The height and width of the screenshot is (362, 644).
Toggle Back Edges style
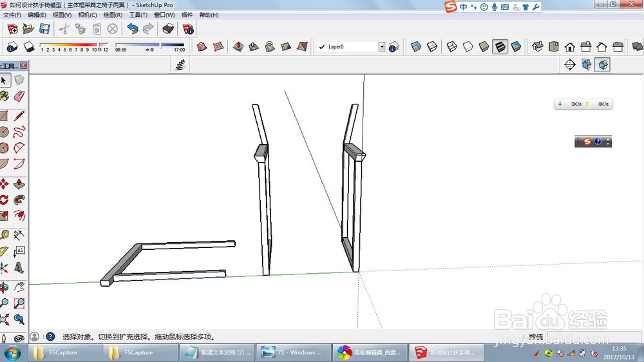click(431, 46)
